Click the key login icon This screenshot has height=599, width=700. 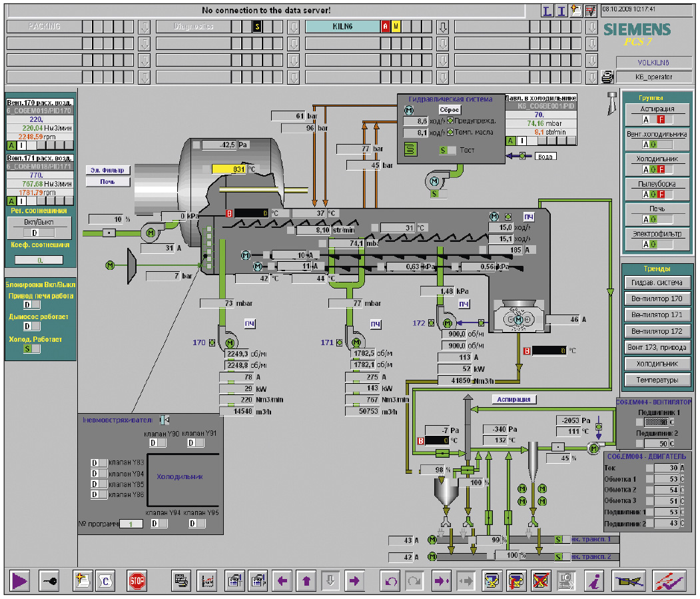point(49,580)
